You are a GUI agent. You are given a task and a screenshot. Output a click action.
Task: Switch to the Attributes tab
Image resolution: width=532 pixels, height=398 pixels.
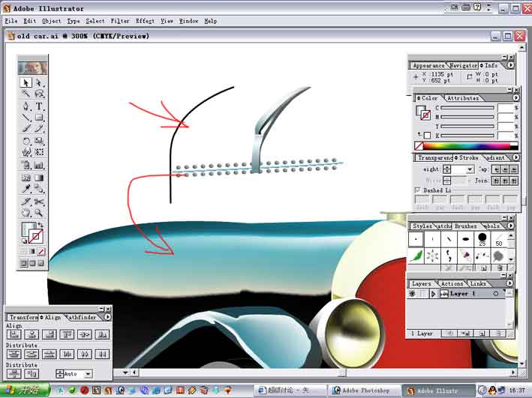click(x=463, y=98)
